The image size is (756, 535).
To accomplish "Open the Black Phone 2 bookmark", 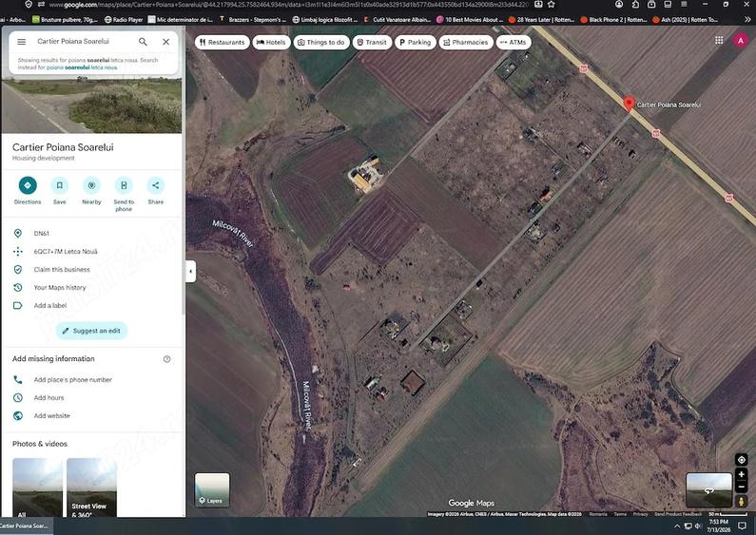I will (x=613, y=20).
